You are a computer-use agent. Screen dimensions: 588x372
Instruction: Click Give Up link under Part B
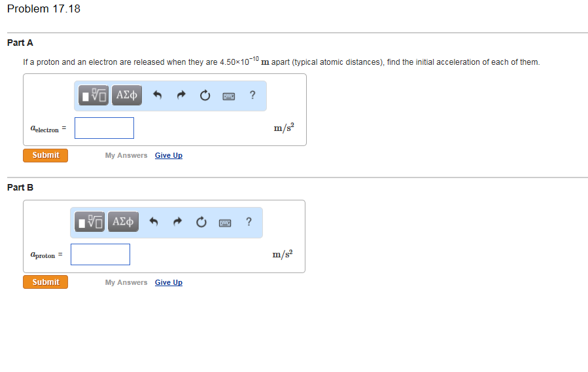[x=169, y=282]
